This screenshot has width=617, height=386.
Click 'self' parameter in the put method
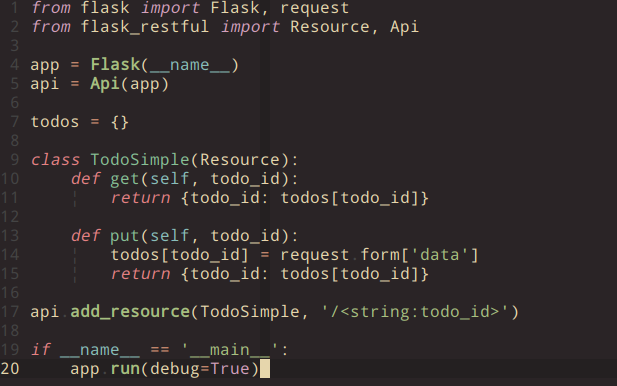[170, 236]
